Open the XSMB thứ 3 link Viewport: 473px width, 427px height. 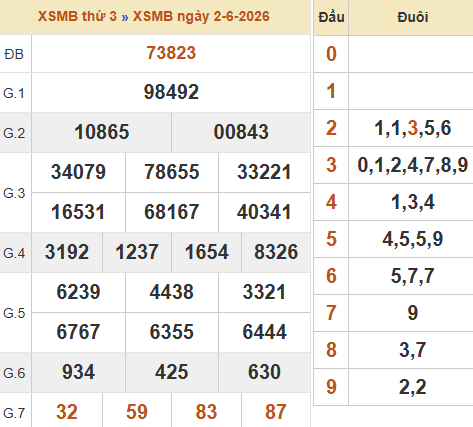point(77,16)
